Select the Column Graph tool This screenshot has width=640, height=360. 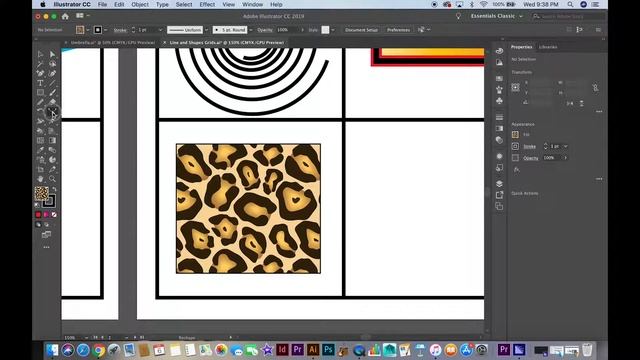coord(52,160)
